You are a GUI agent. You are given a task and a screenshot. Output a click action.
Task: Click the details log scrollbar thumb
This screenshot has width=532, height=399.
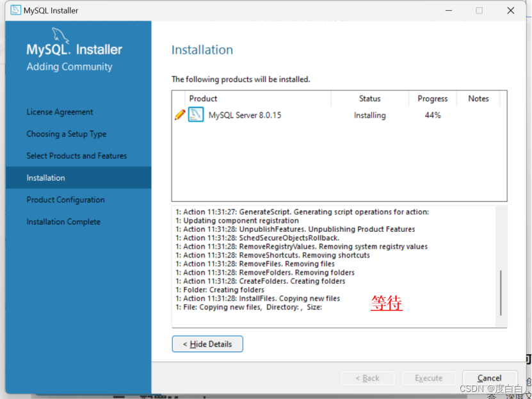(x=501, y=293)
